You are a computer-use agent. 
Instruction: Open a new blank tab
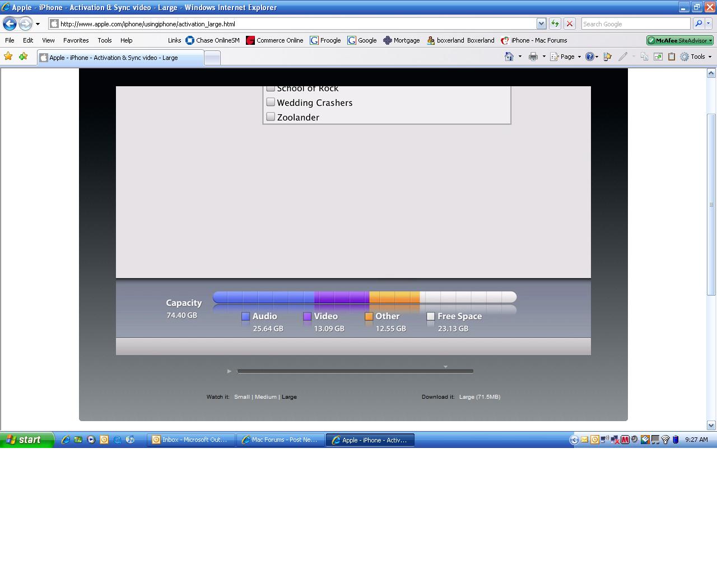[212, 58]
